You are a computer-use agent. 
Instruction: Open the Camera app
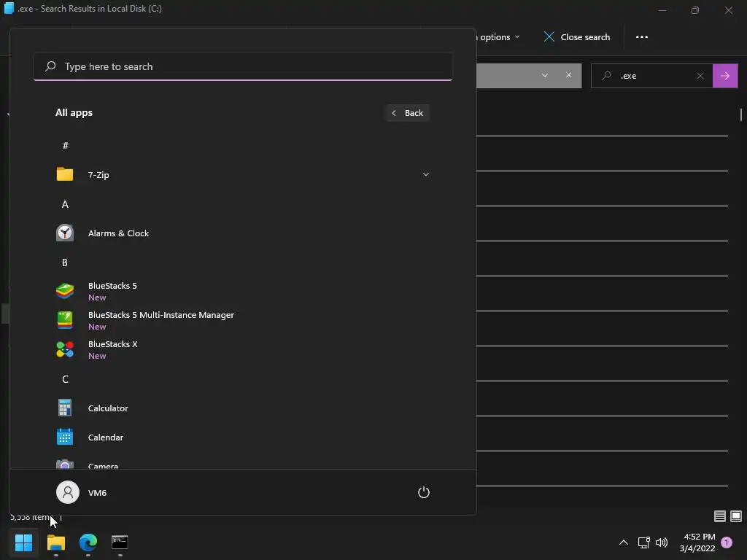click(x=242, y=463)
